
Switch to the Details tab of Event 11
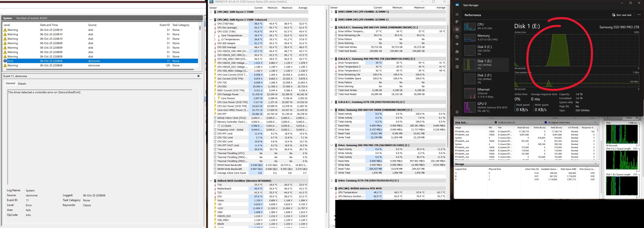pyautogui.click(x=22, y=84)
